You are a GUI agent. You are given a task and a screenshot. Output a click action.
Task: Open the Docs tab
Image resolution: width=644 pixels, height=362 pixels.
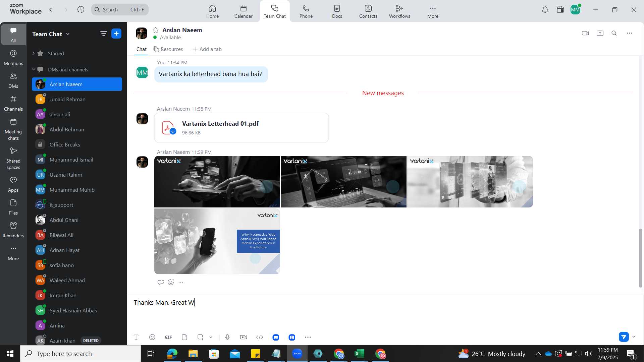[337, 11]
